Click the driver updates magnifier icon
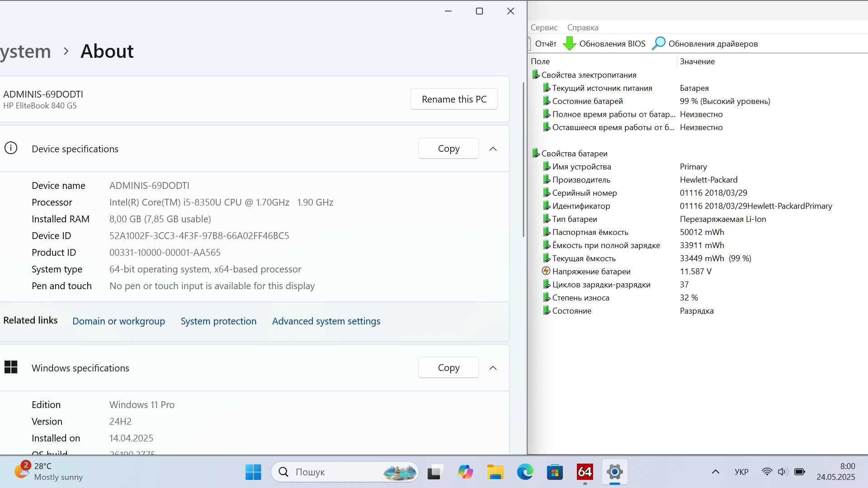Image resolution: width=868 pixels, height=488 pixels. coord(659,43)
